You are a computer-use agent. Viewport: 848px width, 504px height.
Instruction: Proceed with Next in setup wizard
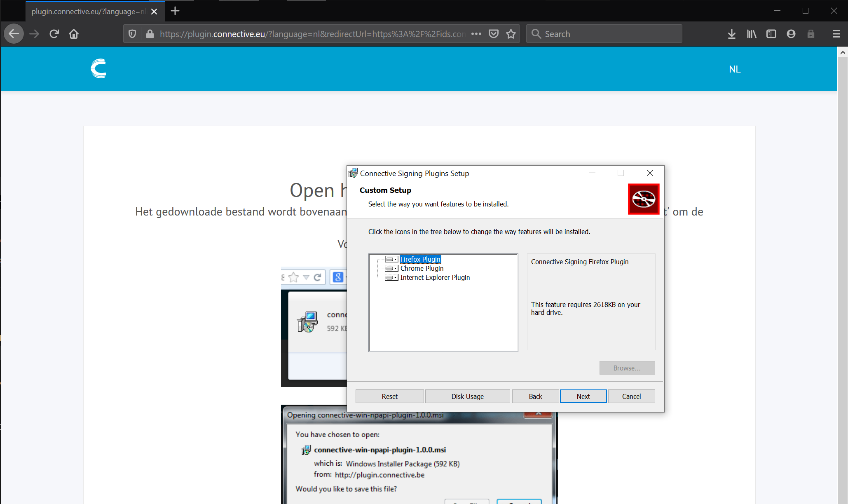tap(583, 396)
